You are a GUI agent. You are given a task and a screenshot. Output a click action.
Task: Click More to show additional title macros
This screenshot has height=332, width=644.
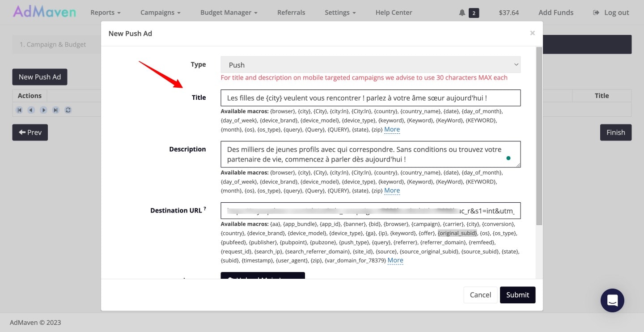(392, 129)
